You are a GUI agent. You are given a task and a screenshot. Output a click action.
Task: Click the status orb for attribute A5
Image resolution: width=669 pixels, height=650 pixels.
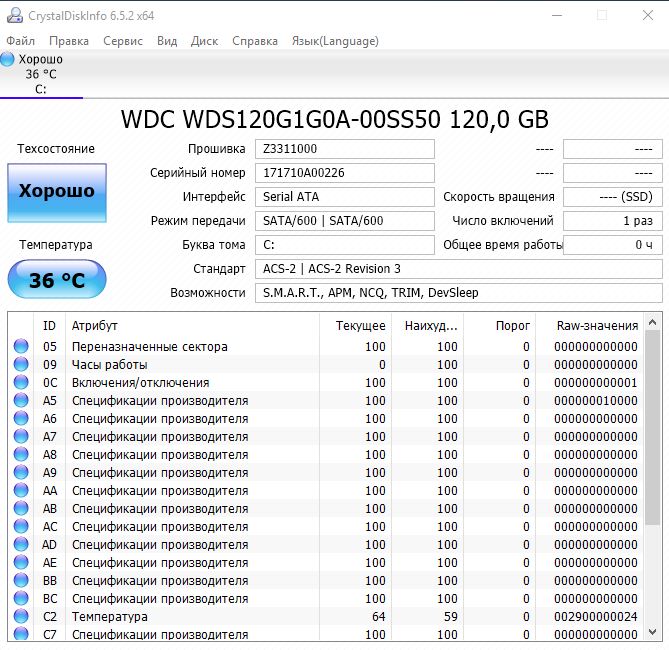(21, 400)
